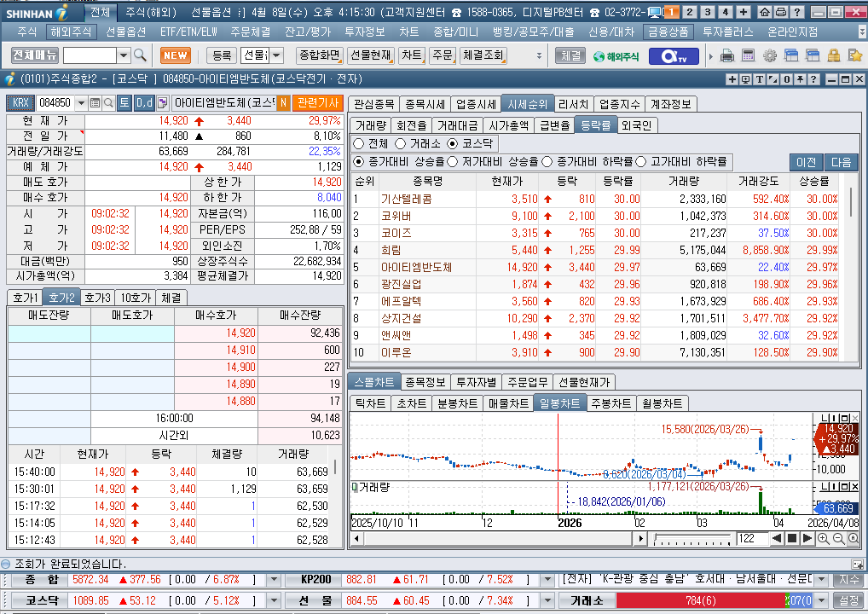Select the 거래소 market radio button
The height and width of the screenshot is (614, 868).
pos(401,144)
